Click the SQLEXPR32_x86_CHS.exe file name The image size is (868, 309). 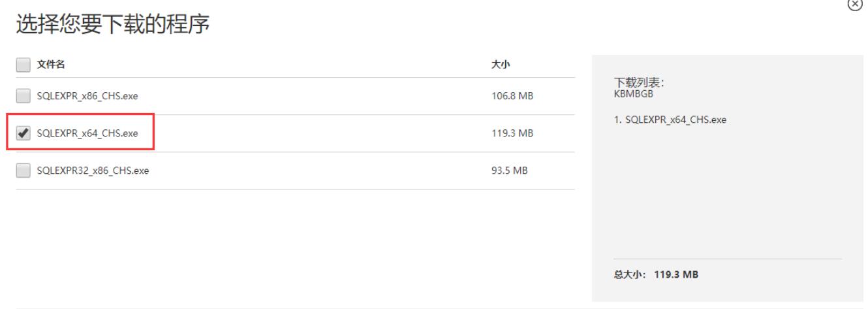point(91,171)
